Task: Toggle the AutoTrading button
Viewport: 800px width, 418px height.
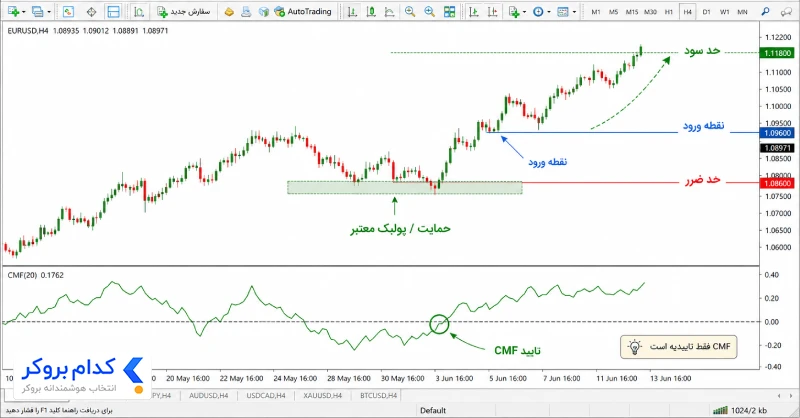Action: pos(303,11)
